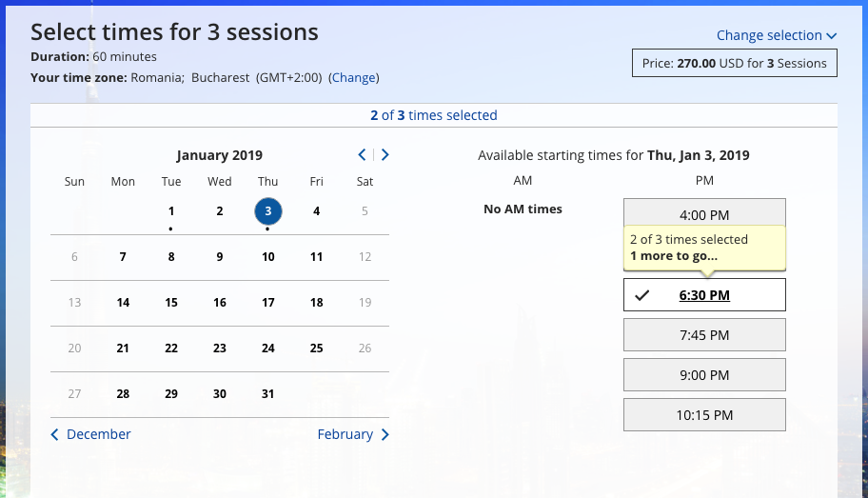Navigate back to December
This screenshot has width=868, height=498.
[x=90, y=434]
